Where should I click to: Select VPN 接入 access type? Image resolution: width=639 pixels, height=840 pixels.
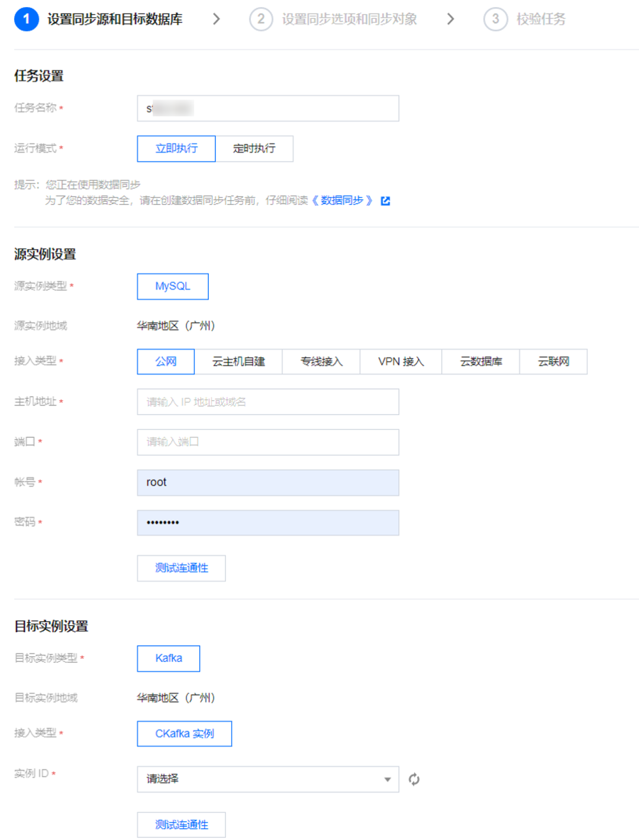[x=401, y=362]
